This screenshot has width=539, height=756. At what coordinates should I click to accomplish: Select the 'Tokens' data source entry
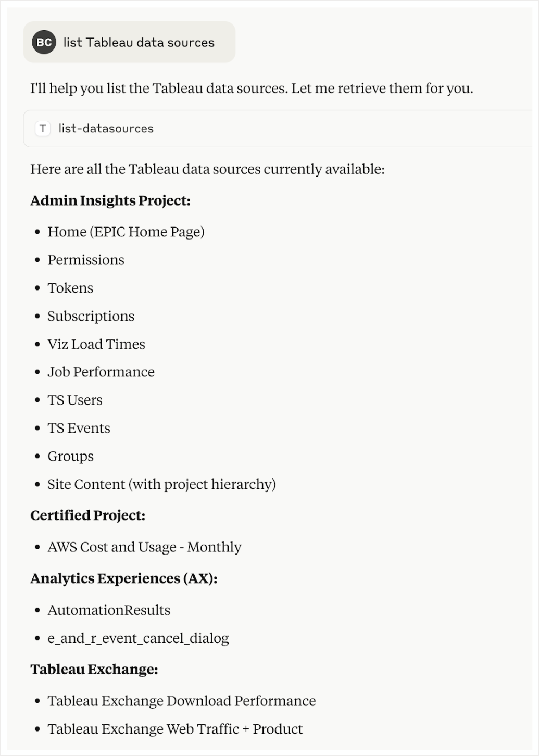70,288
